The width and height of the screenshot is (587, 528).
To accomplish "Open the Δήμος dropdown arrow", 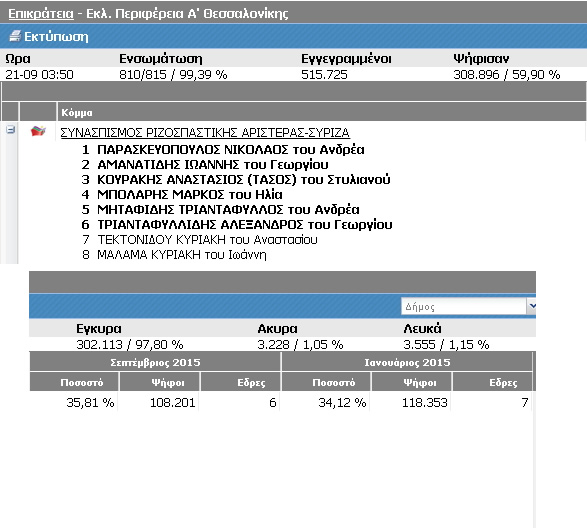I will (532, 306).
